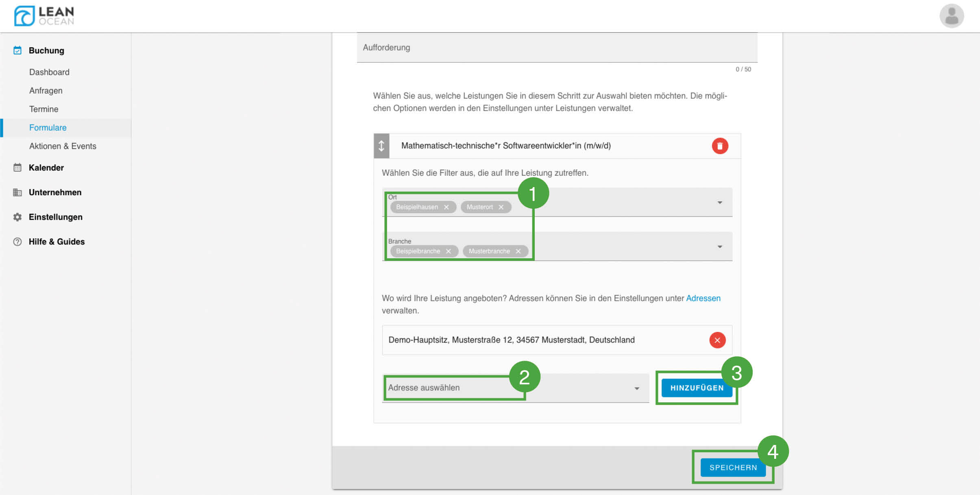Screen dimensions: 980x495
Task: Open the user profile avatar
Action: (951, 16)
